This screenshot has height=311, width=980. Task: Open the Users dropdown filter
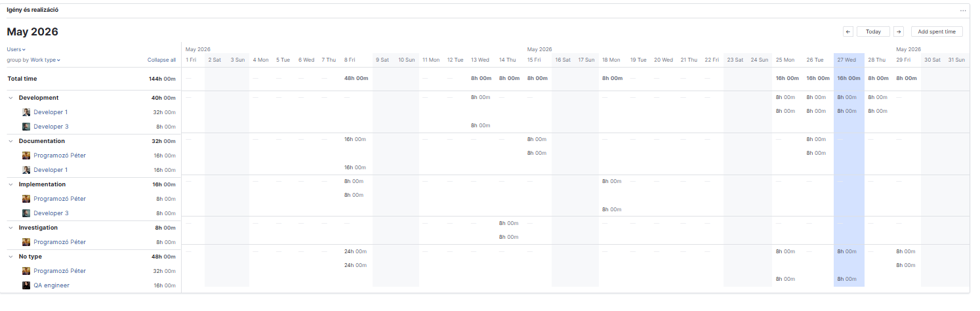coord(16,49)
